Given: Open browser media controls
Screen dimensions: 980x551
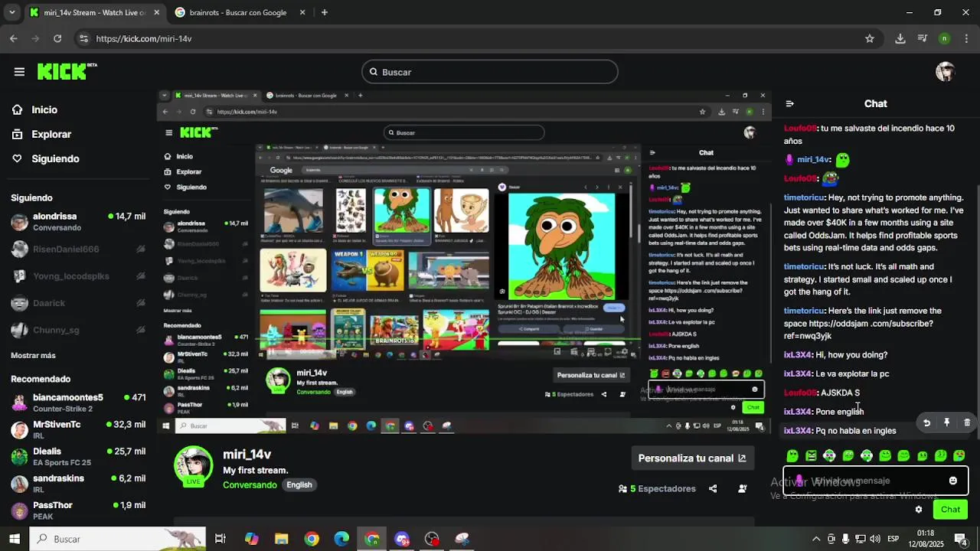Looking at the screenshot, I should [923, 38].
